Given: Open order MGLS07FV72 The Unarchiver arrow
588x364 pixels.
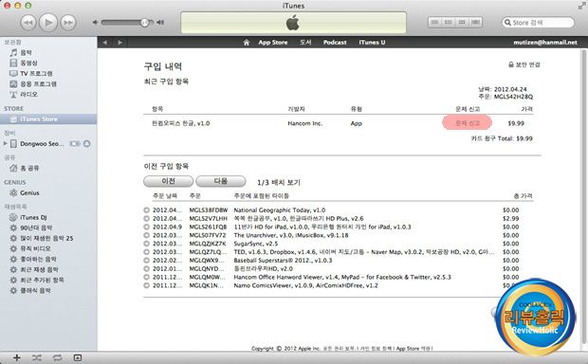Looking at the screenshot, I should (147, 235).
